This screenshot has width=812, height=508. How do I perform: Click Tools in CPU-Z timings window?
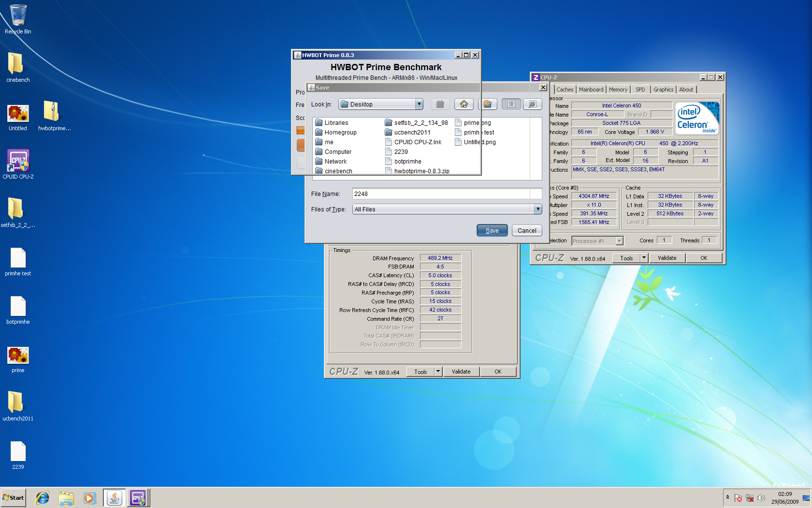click(x=420, y=372)
